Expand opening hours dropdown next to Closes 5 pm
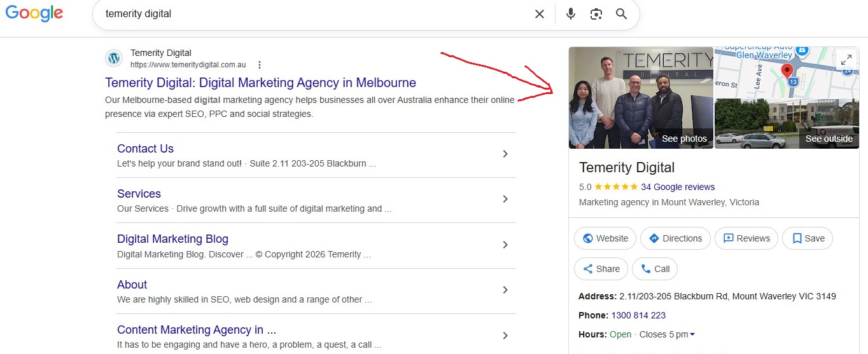Screen dimensions: 868x354 pos(692,335)
